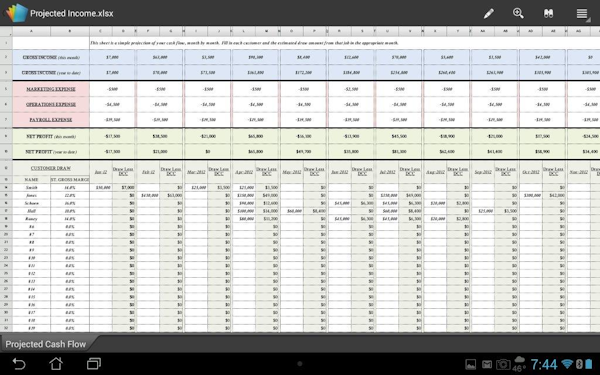Select the PAYROLL EXPENSE link cell

[x=51, y=120]
